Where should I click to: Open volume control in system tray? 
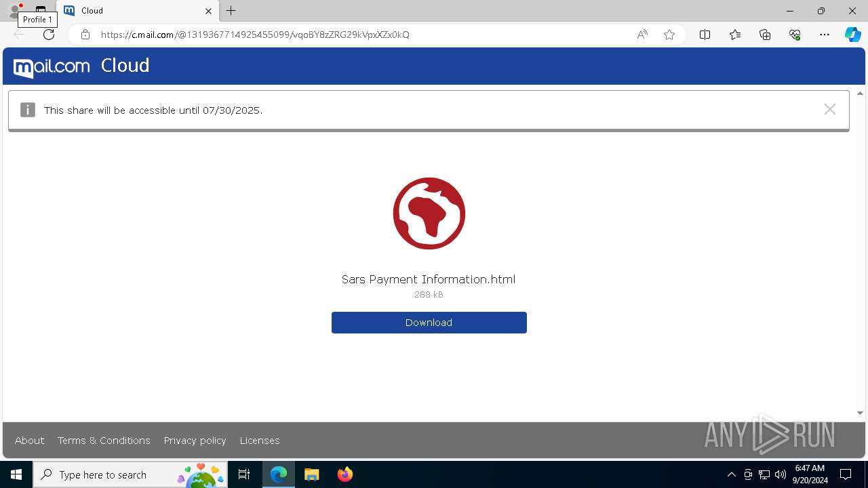point(781,474)
